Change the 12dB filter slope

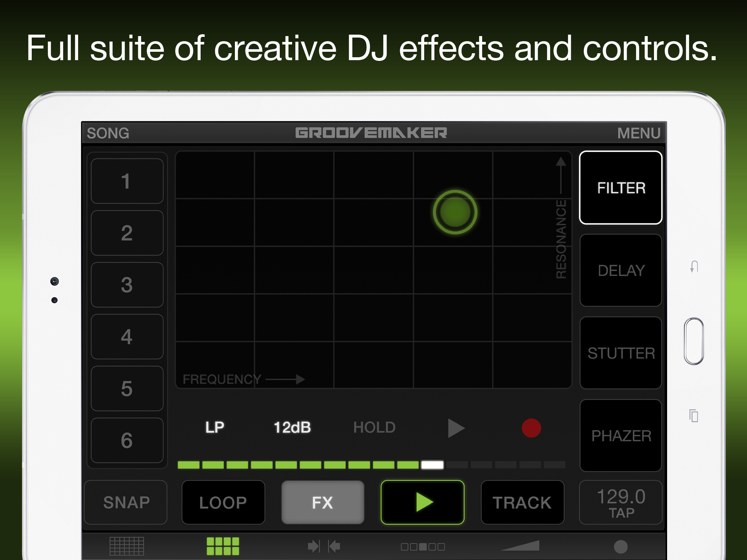coord(292,427)
